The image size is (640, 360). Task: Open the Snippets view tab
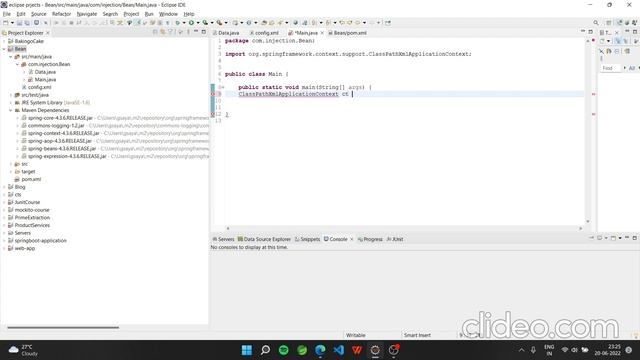[307, 239]
